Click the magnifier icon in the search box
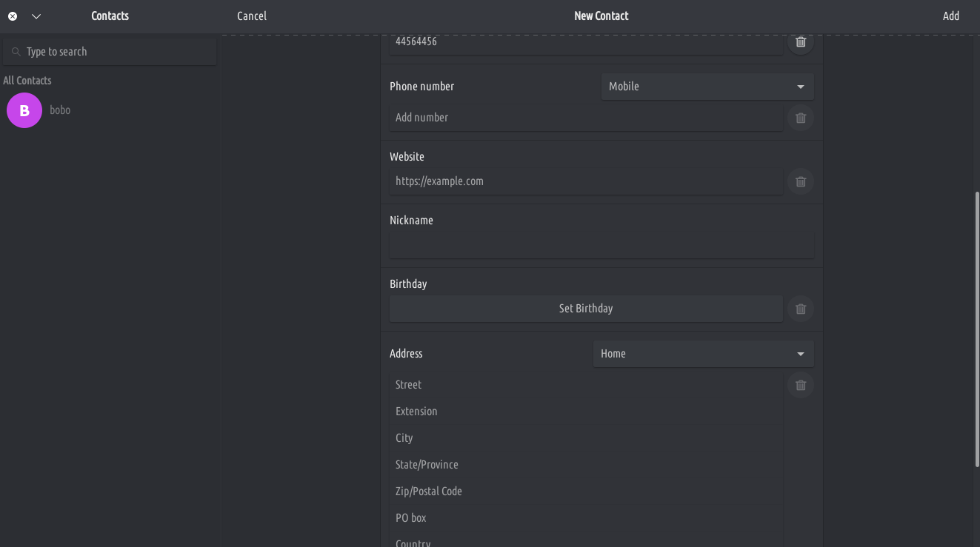The height and width of the screenshot is (547, 980). [x=16, y=52]
